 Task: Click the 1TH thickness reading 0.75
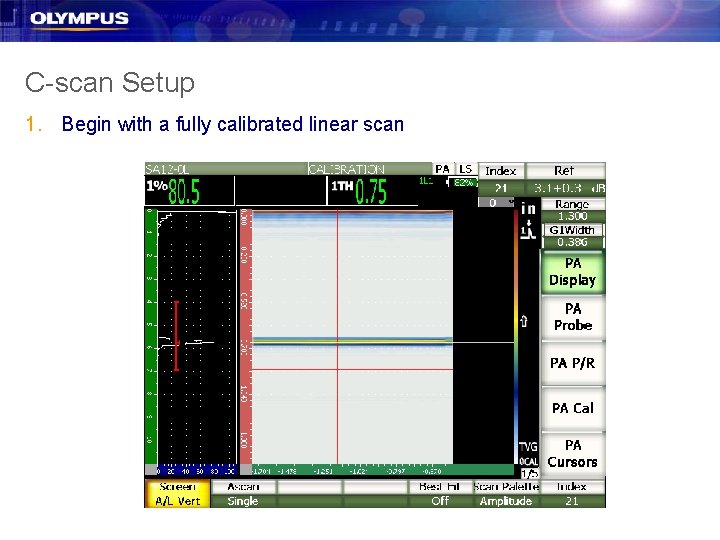point(359,191)
